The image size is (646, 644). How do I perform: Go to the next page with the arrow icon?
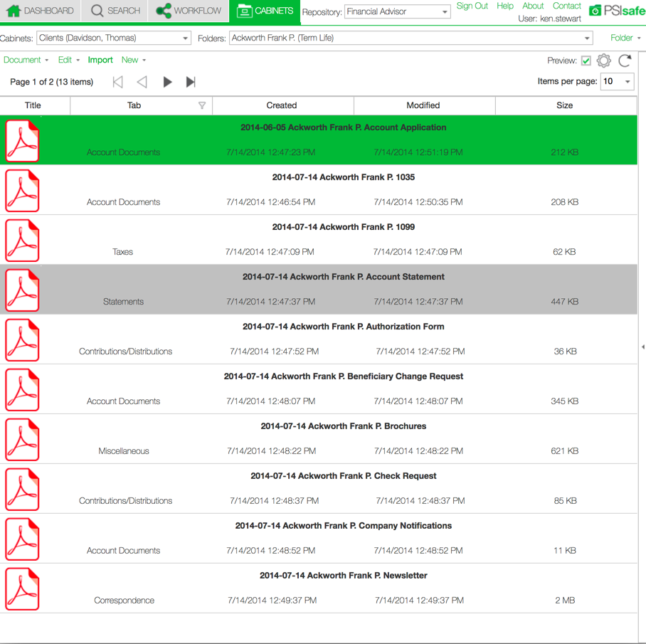tap(167, 82)
